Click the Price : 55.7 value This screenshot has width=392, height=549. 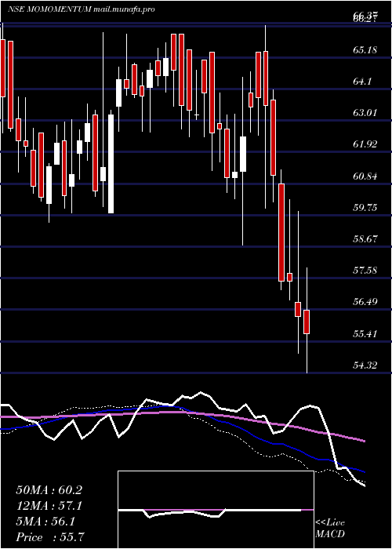click(49, 536)
